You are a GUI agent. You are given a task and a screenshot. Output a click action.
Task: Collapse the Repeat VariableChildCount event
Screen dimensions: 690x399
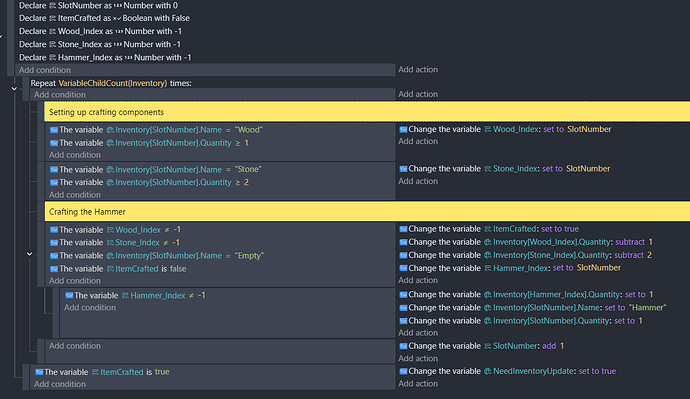click(14, 89)
